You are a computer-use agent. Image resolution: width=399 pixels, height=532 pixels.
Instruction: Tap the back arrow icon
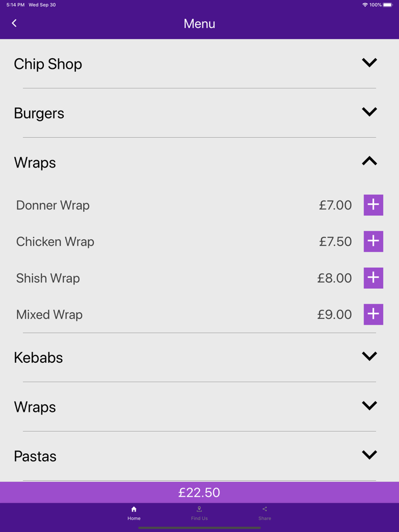[x=14, y=23]
